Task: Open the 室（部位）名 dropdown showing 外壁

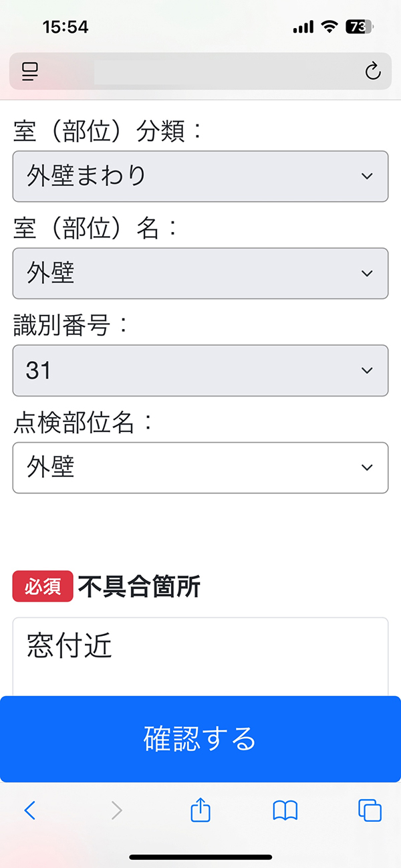Action: click(x=200, y=273)
